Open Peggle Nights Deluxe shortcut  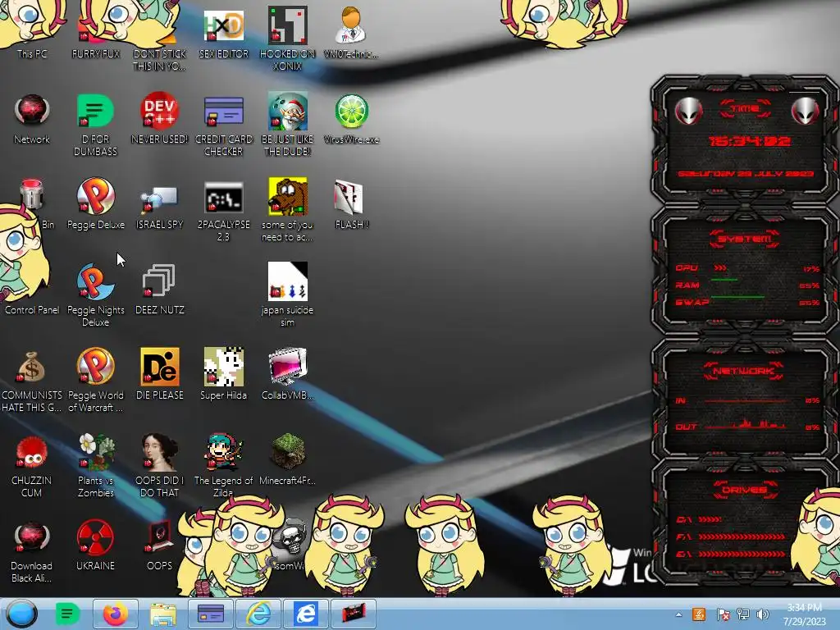(x=95, y=294)
